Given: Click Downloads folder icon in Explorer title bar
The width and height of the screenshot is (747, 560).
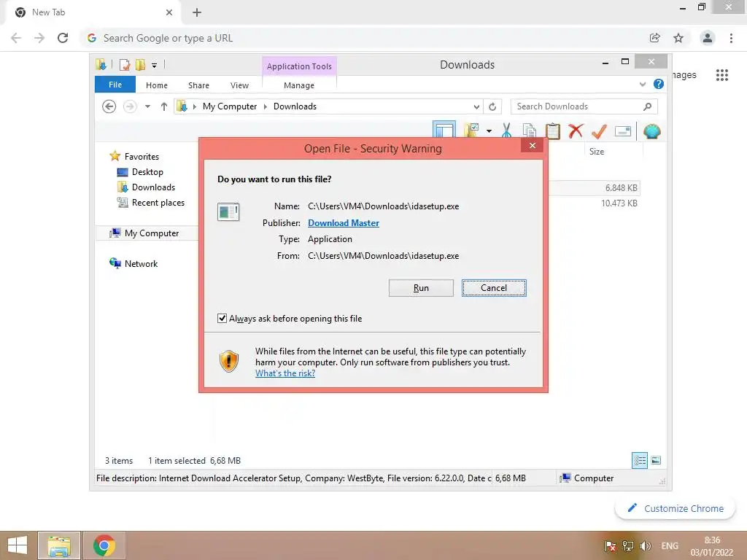Looking at the screenshot, I should (101, 64).
